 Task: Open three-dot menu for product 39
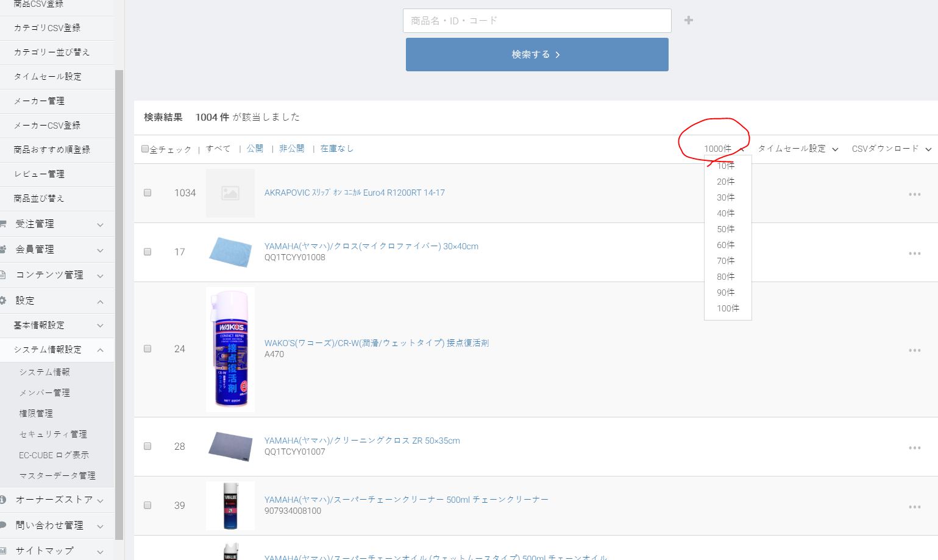(x=914, y=507)
